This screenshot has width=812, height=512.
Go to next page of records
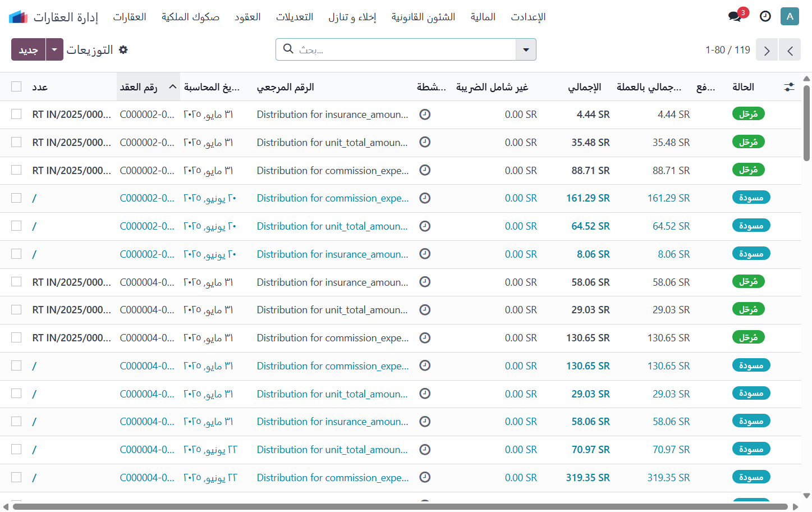[790, 50]
